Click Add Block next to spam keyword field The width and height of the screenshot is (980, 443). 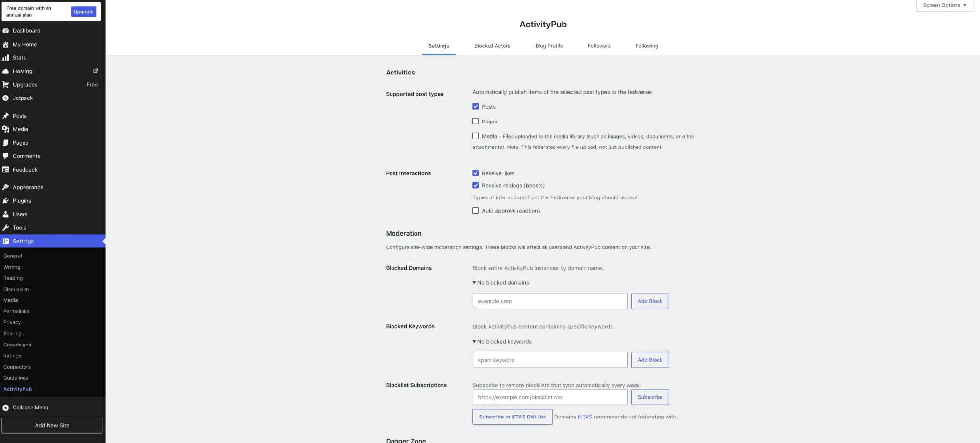[650, 360]
